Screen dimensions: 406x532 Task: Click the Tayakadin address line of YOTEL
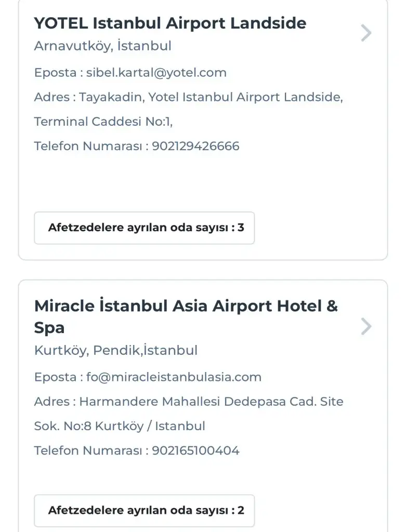(x=211, y=97)
